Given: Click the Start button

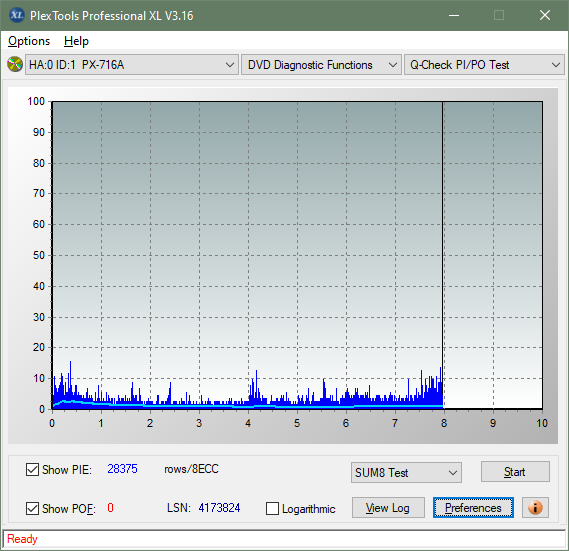Looking at the screenshot, I should click(515, 472).
